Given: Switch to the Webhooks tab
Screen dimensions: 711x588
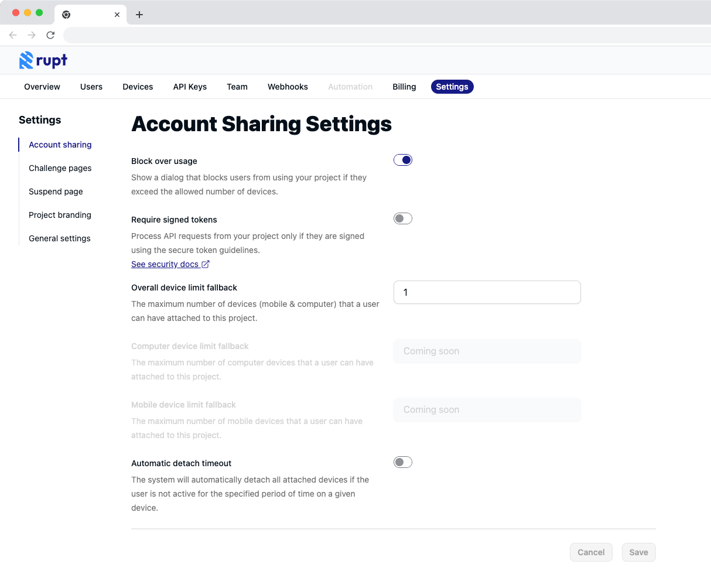Looking at the screenshot, I should [x=288, y=86].
